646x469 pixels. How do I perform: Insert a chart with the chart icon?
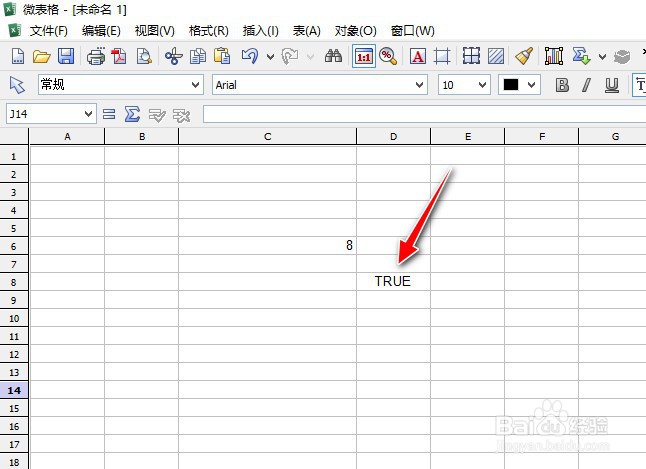[554, 56]
